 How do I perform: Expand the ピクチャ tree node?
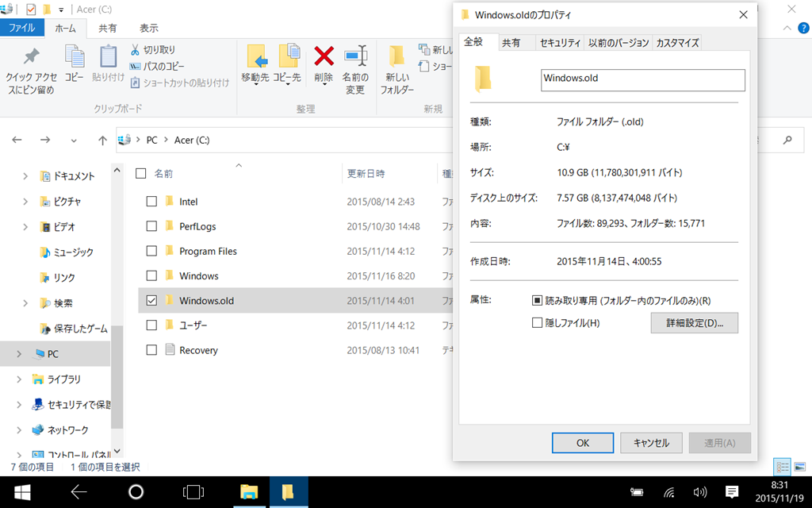(x=25, y=201)
